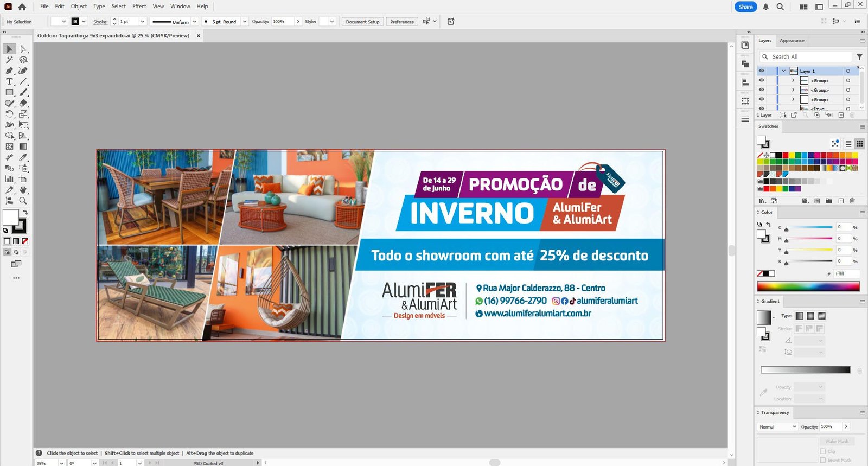
Task: Toggle visibility of second Group sublayer
Action: coord(762,90)
